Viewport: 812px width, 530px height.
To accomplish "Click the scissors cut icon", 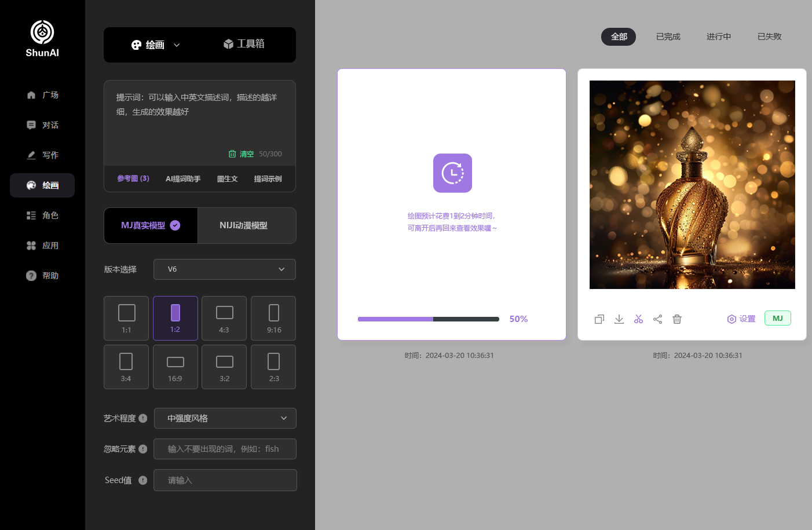I will pyautogui.click(x=638, y=319).
